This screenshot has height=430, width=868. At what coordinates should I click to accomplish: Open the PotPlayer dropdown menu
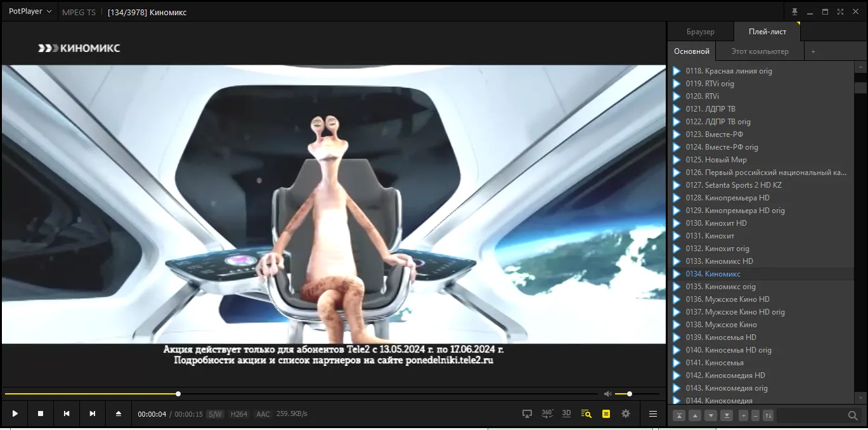click(30, 11)
